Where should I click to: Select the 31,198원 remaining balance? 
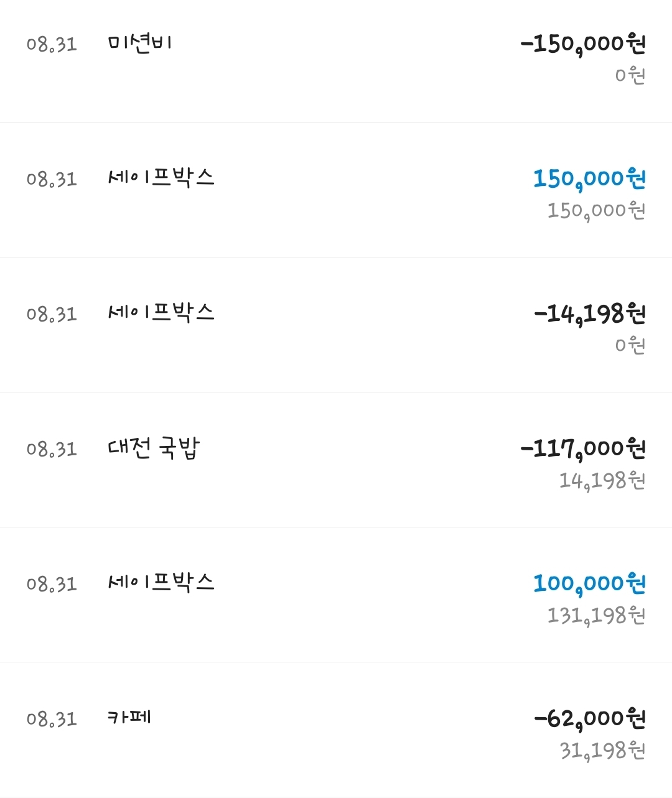click(x=602, y=751)
